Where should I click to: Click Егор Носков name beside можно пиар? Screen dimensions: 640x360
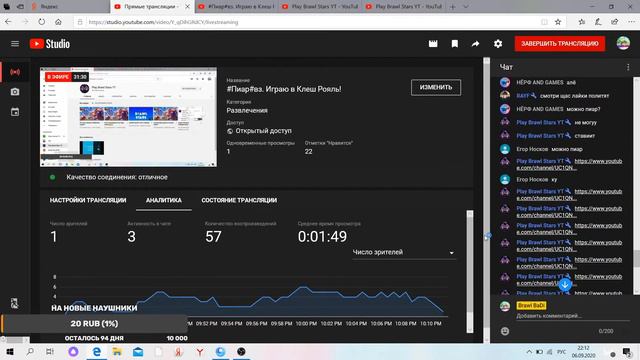coord(532,149)
